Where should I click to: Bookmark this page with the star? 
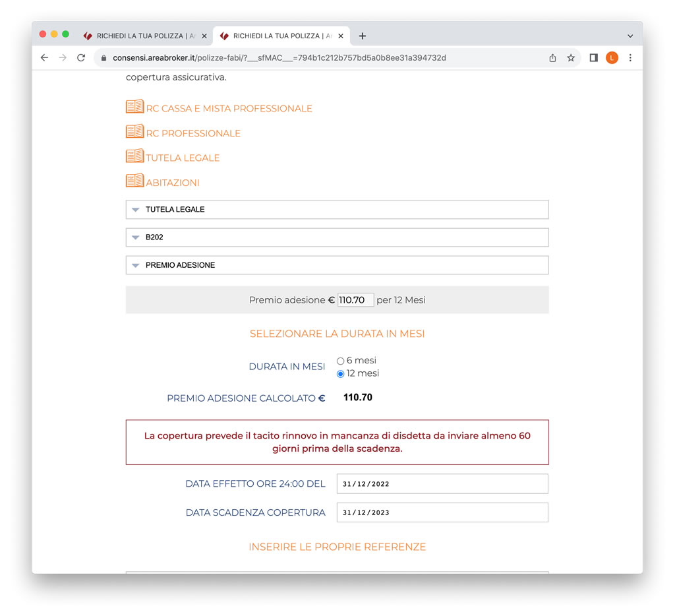pos(571,58)
